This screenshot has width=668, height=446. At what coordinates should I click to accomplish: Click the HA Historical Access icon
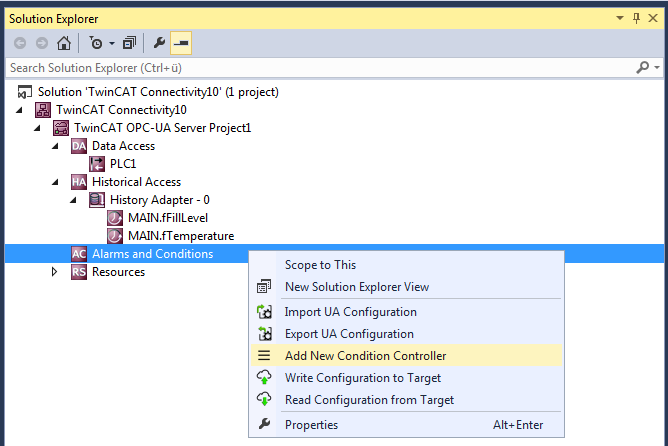point(79,182)
